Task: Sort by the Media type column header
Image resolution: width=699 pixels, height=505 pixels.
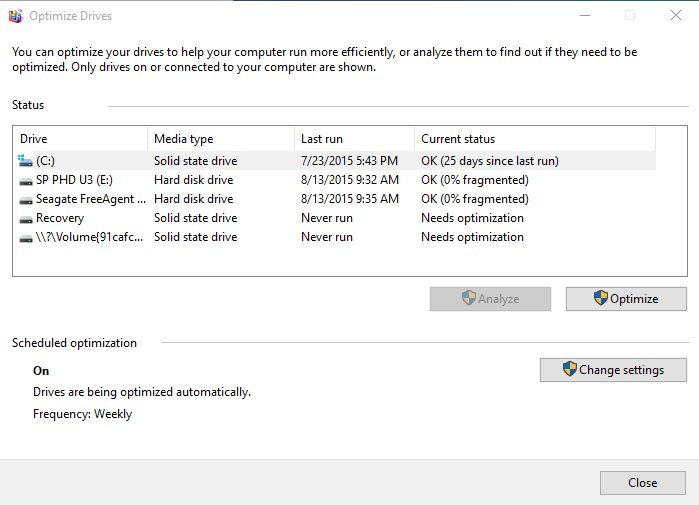Action: [221, 139]
